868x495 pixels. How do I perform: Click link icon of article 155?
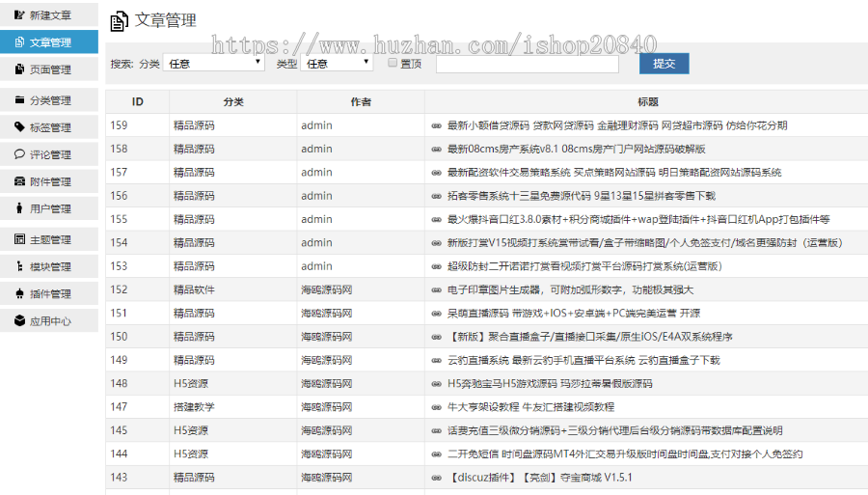[x=436, y=219]
